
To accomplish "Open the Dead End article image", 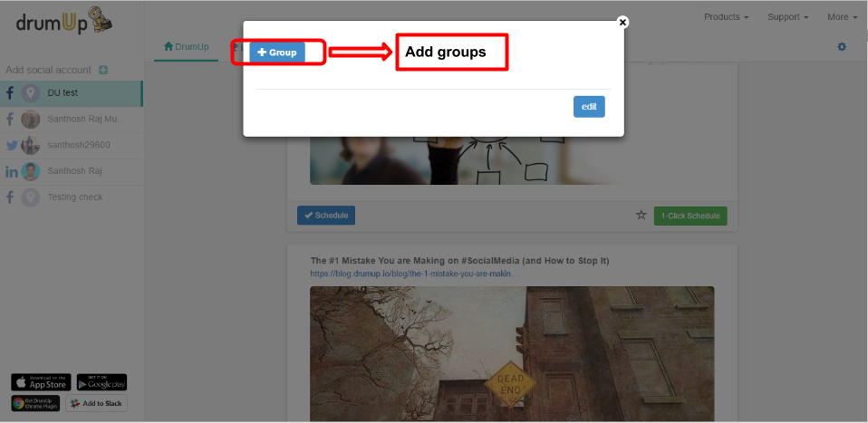I will click(x=512, y=354).
